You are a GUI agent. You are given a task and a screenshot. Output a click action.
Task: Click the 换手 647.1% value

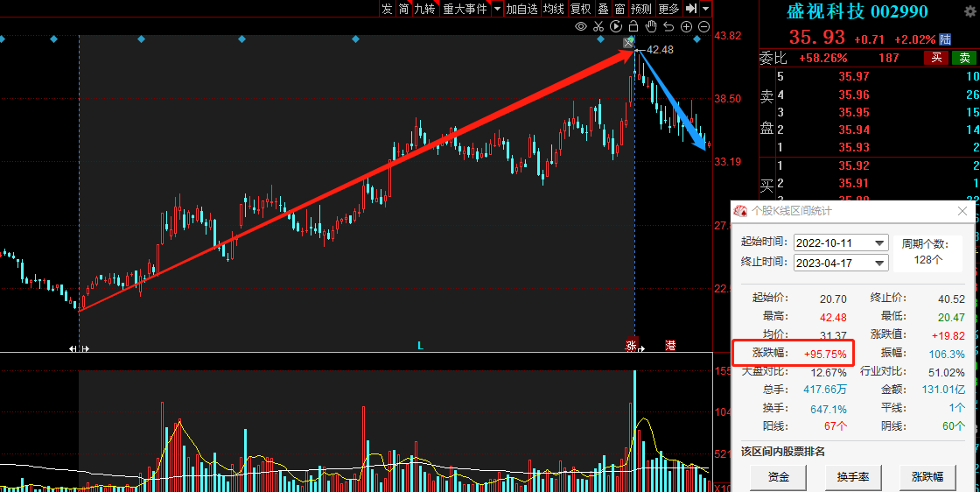[x=829, y=409]
